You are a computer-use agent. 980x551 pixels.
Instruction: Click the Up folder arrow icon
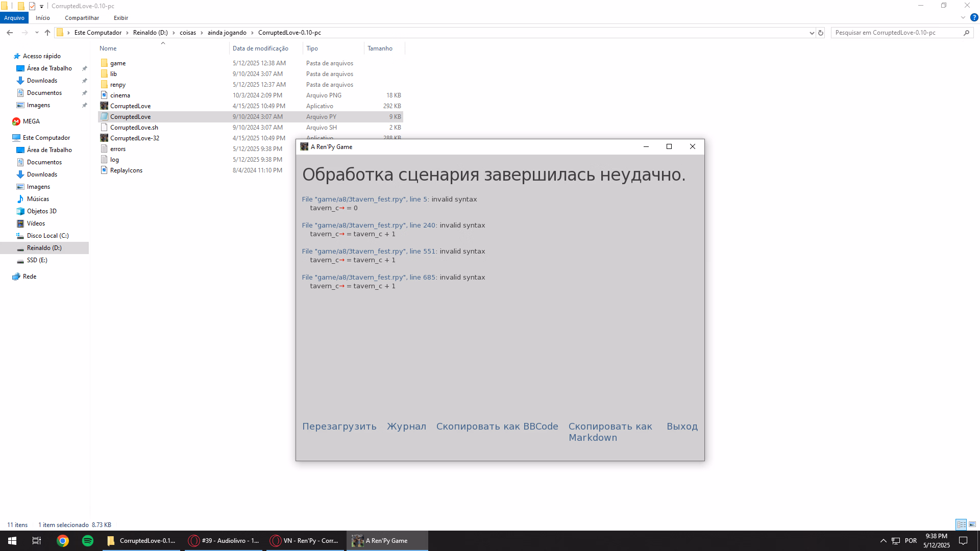[x=47, y=33]
